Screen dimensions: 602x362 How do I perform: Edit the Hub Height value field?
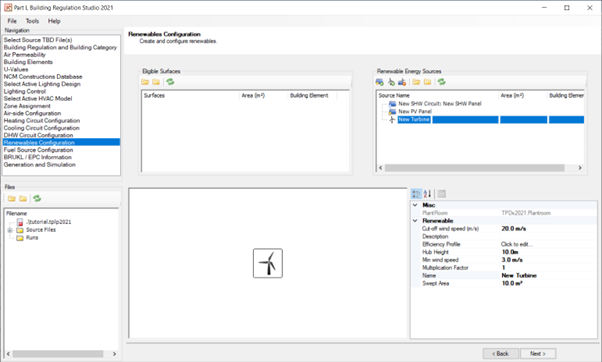click(x=548, y=252)
